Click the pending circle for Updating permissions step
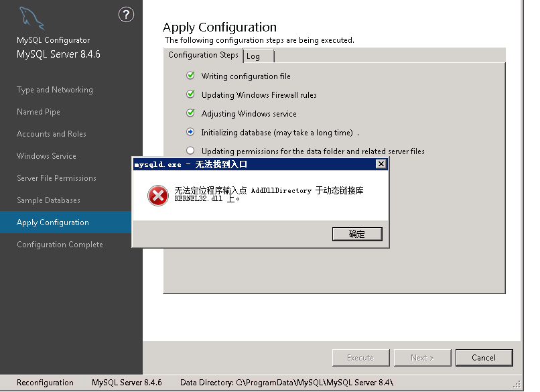The height and width of the screenshot is (392, 540). coord(190,151)
